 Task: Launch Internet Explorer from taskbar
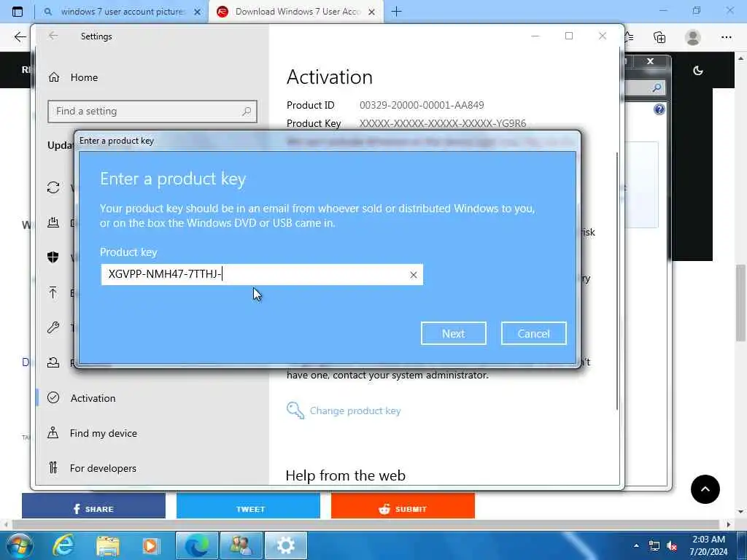pyautogui.click(x=63, y=545)
